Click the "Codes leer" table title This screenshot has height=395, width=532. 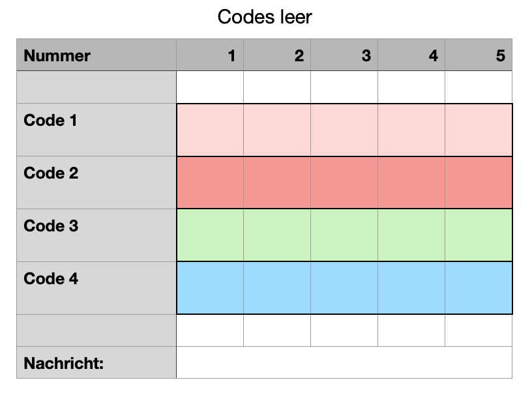click(265, 17)
